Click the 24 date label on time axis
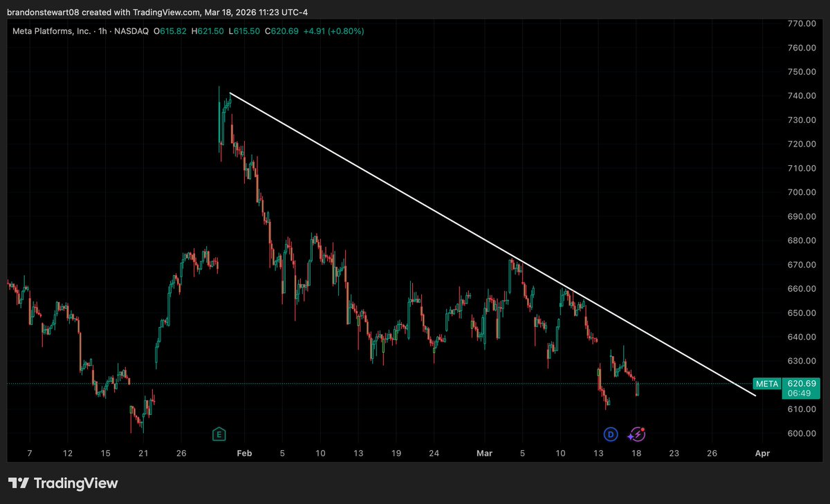Image resolution: width=830 pixels, height=504 pixels. click(434, 454)
